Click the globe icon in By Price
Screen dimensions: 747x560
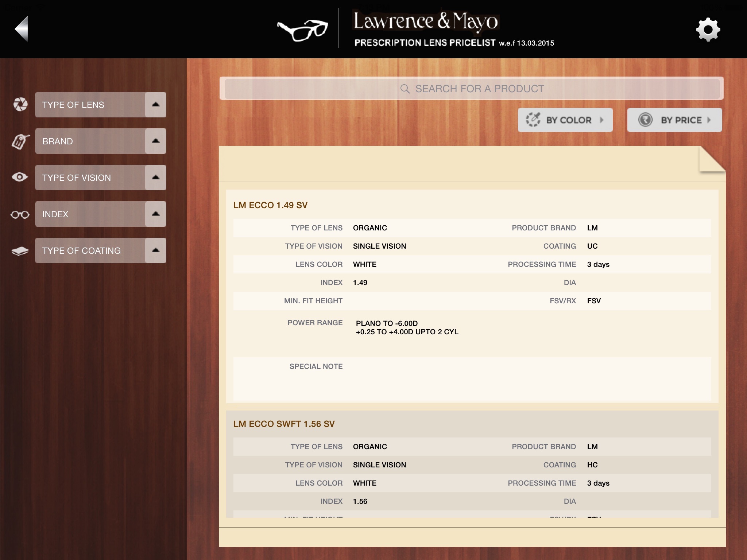tap(645, 120)
